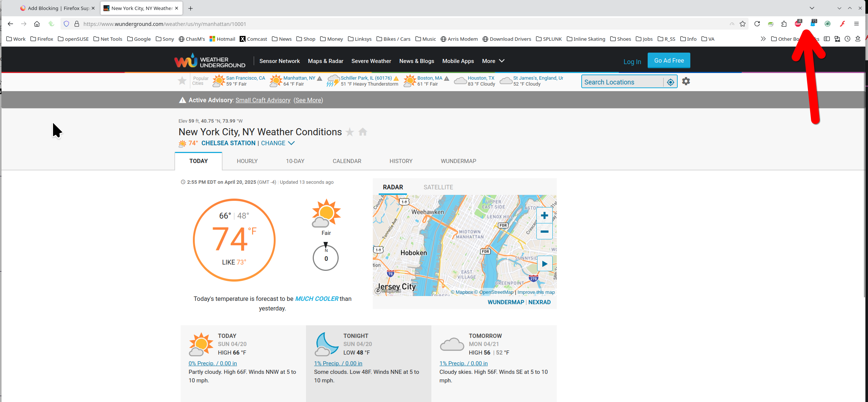Go to Firefox home page icon
Image resolution: width=868 pixels, height=402 pixels.
pos(37,24)
